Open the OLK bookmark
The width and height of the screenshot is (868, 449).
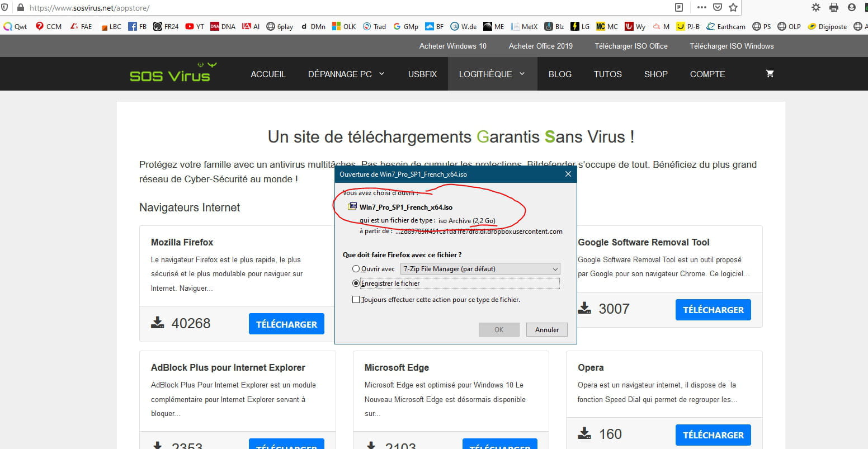pos(344,26)
